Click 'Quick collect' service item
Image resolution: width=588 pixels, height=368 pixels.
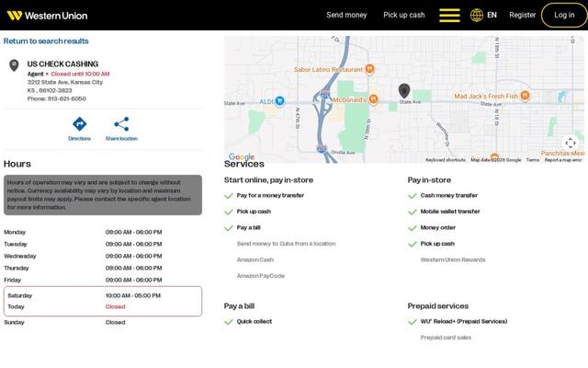tap(254, 321)
